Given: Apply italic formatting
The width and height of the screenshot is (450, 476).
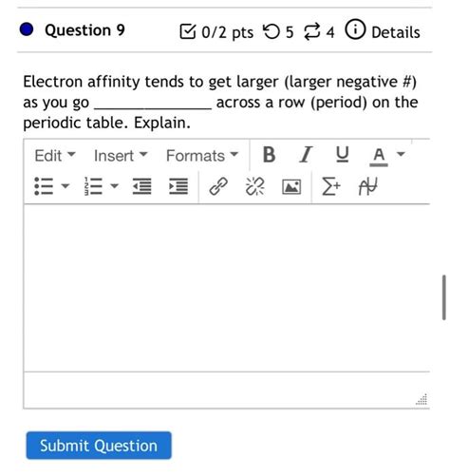Looking at the screenshot, I should point(306,155).
